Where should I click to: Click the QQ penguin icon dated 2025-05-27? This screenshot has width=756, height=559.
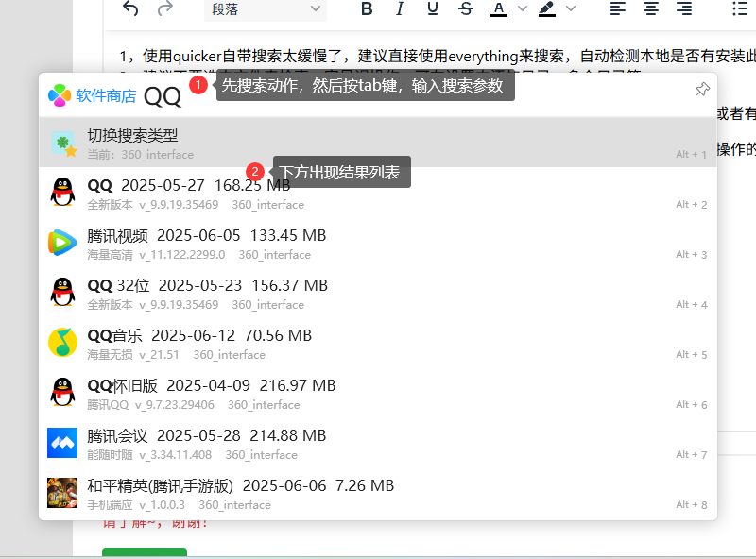coord(62,193)
